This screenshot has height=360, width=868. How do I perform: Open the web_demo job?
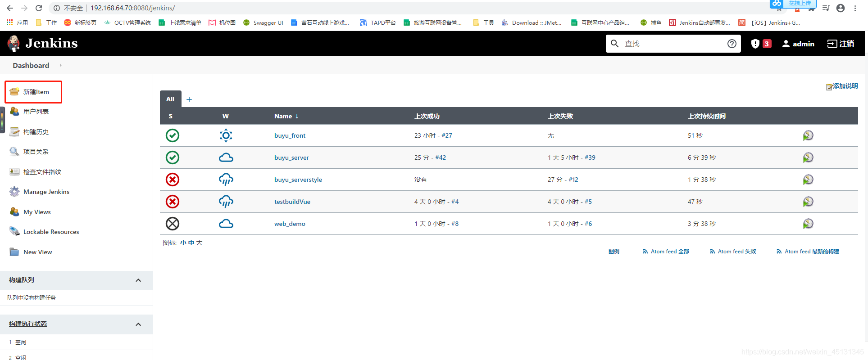tap(290, 224)
